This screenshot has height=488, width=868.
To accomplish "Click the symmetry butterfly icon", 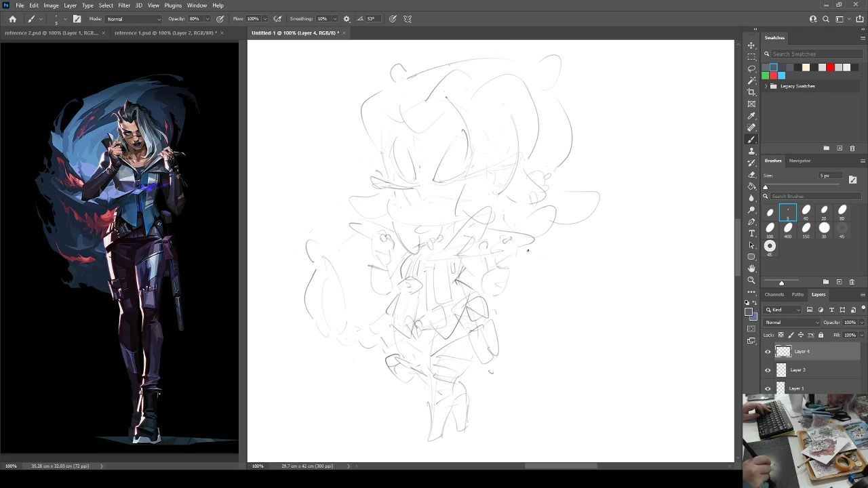I will (408, 19).
